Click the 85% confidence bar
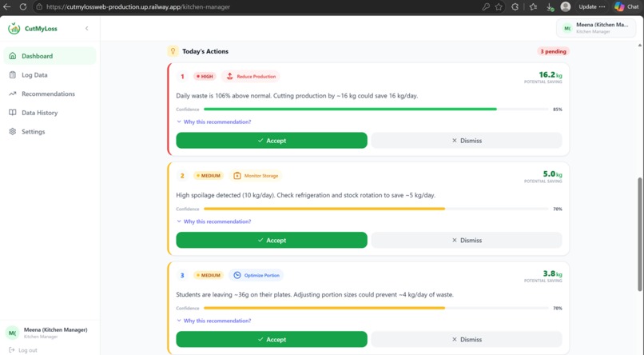The image size is (644, 355). (x=376, y=110)
